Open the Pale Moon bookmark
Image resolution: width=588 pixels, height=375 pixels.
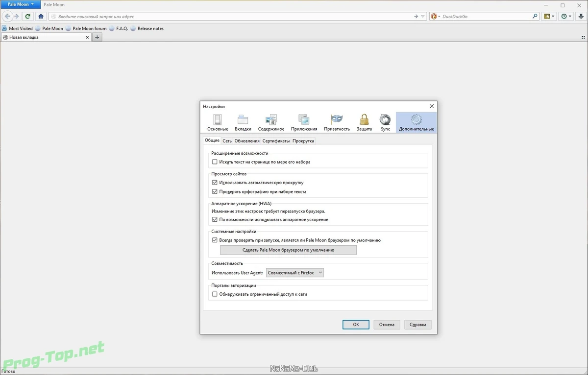pyautogui.click(x=49, y=28)
